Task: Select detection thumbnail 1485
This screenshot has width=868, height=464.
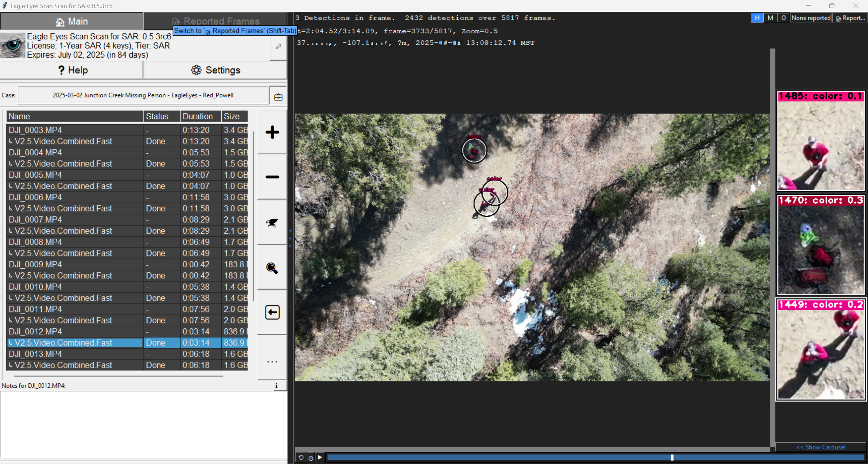Action: (821, 141)
